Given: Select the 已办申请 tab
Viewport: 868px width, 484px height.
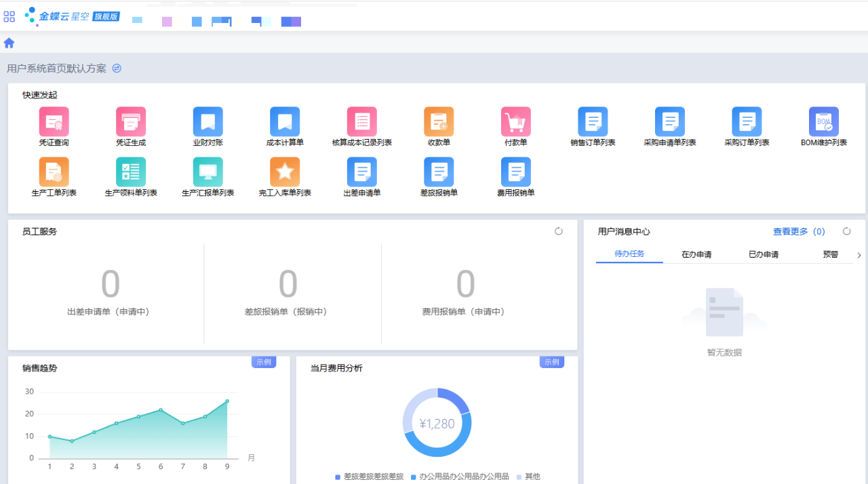Looking at the screenshot, I should 763,255.
